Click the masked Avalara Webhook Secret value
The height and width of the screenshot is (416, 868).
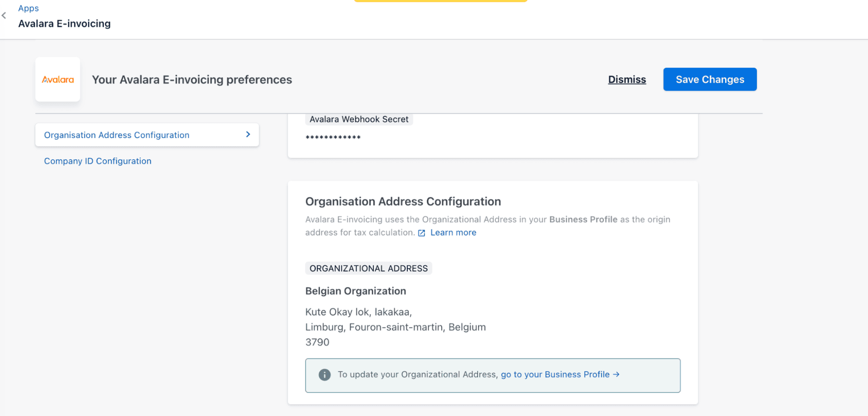333,138
